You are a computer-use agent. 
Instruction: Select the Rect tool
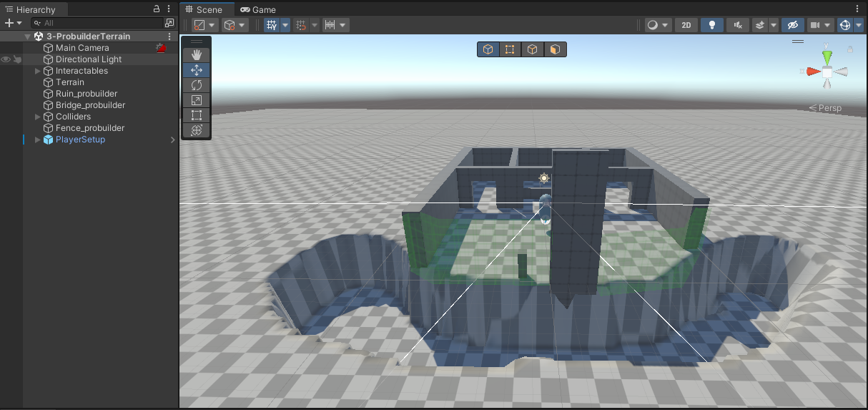point(197,115)
